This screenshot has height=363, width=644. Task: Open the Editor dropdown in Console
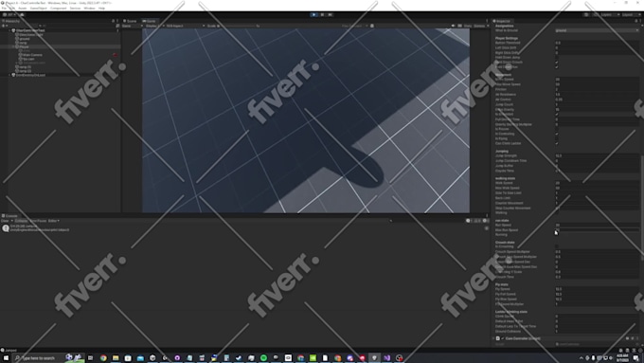point(54,221)
